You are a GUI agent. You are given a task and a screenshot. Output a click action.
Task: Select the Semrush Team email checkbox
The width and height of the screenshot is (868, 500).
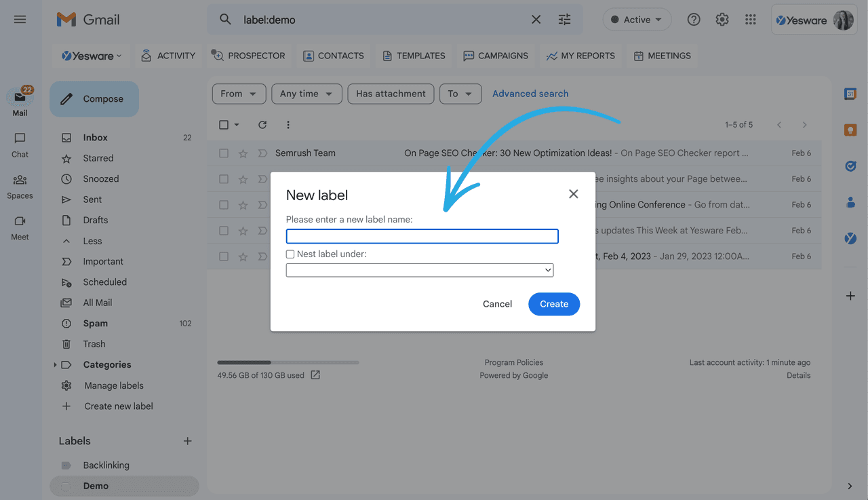coord(223,153)
